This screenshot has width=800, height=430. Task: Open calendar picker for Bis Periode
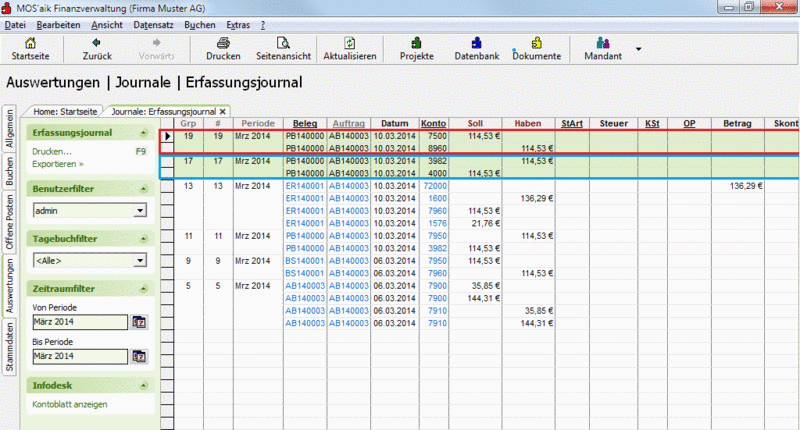pos(139,357)
